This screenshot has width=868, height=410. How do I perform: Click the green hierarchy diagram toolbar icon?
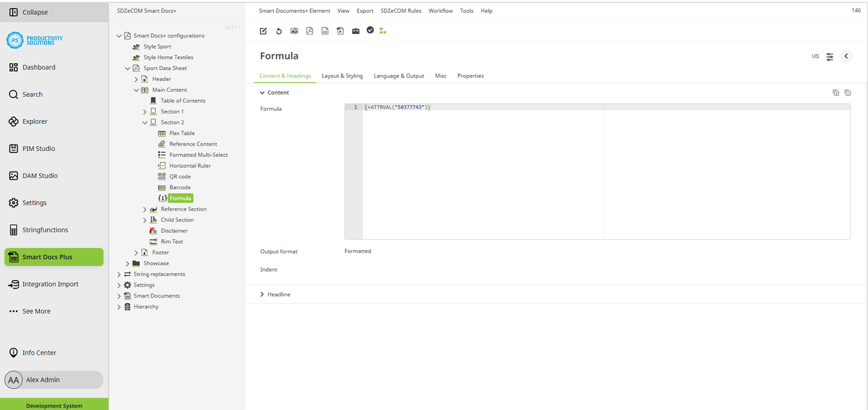point(383,31)
